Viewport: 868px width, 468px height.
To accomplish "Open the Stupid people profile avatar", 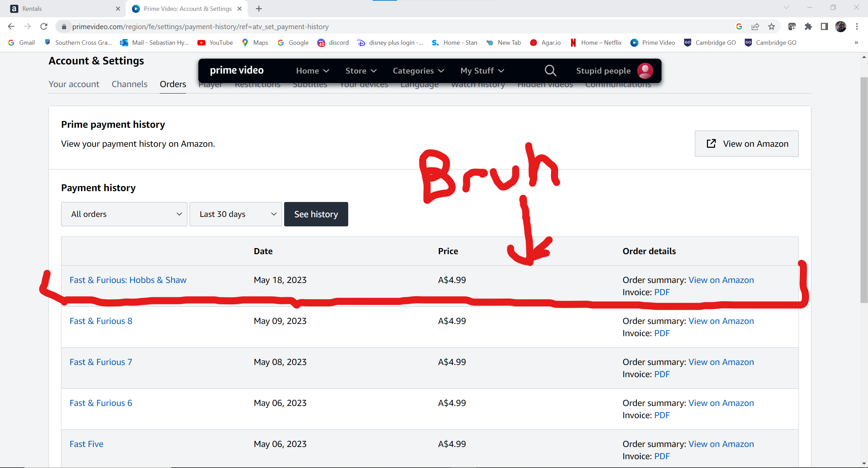I will point(645,70).
